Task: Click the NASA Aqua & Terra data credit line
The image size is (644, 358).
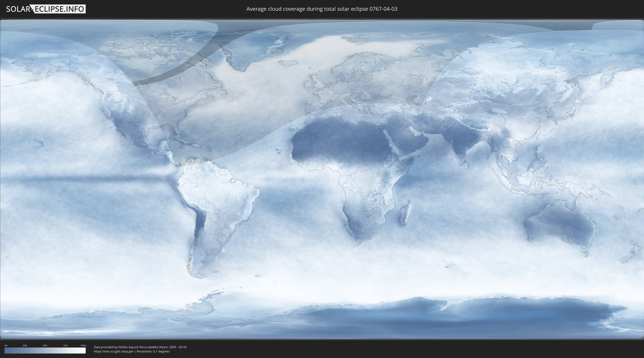Action: click(x=140, y=347)
